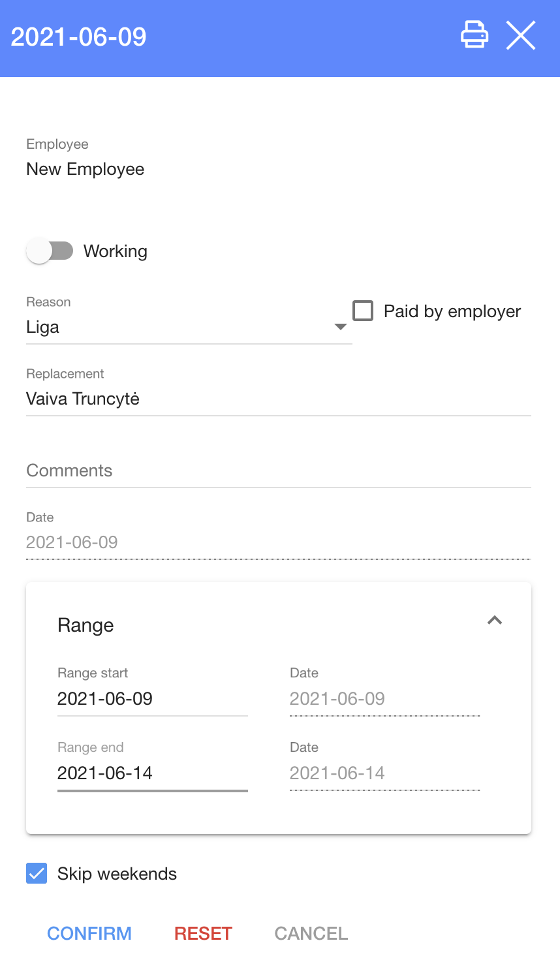The image size is (560, 975).
Task: Click the Comments input field
Action: click(278, 471)
